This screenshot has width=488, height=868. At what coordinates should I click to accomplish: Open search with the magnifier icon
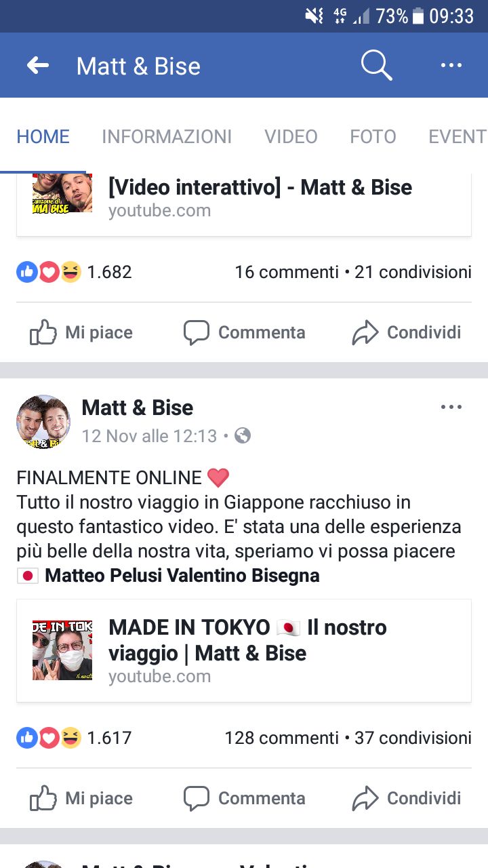(376, 66)
